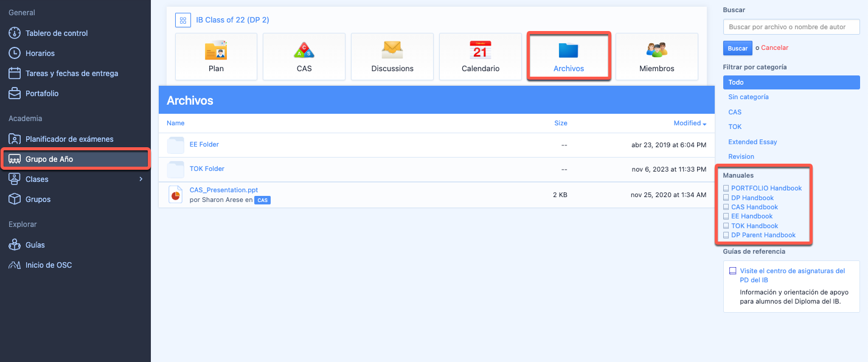Switch to the Calendario tab
The width and height of the screenshot is (868, 362).
480,57
